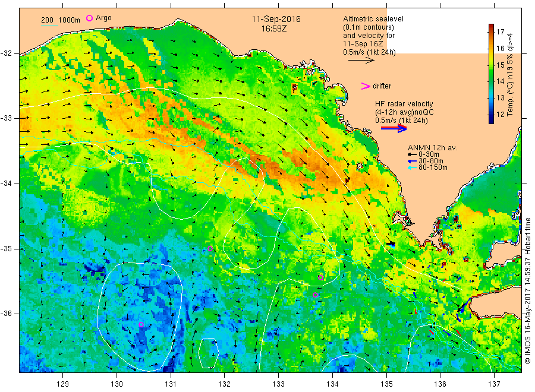Click the '(4-12h avg)noQC' text

coord(404,112)
